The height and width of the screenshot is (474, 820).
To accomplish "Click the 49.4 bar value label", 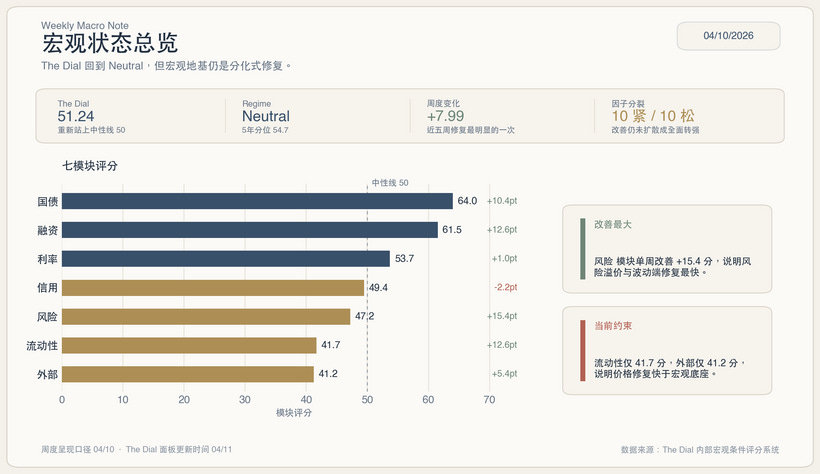I will pyautogui.click(x=378, y=287).
